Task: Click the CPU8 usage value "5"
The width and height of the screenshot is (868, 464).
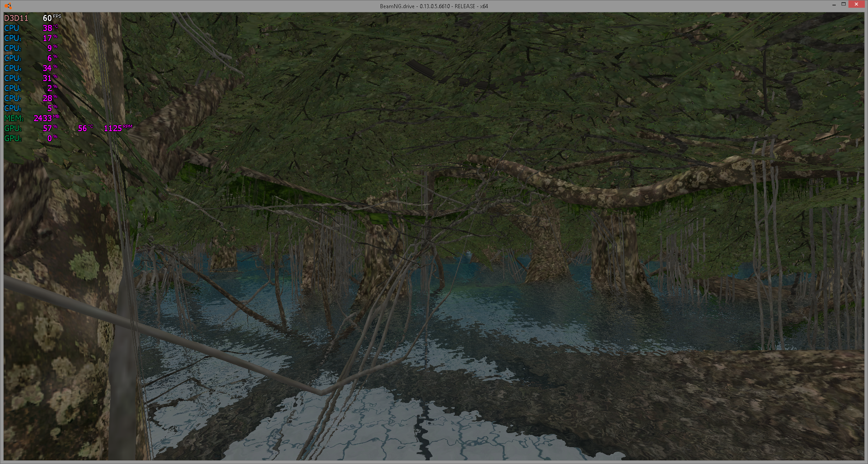Action: 50,108
